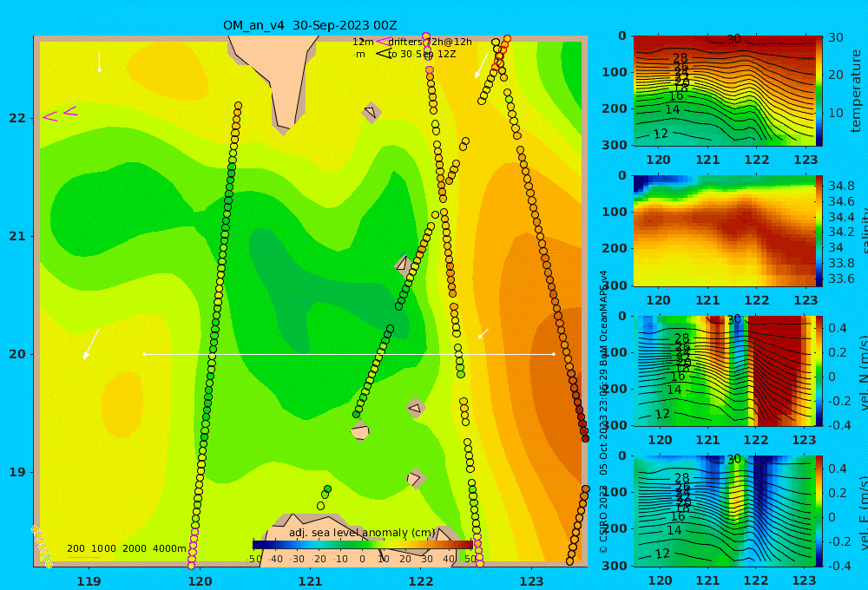The width and height of the screenshot is (868, 590).
Task: Click the white downward arrow near longitude 119 top
Action: pos(100,62)
